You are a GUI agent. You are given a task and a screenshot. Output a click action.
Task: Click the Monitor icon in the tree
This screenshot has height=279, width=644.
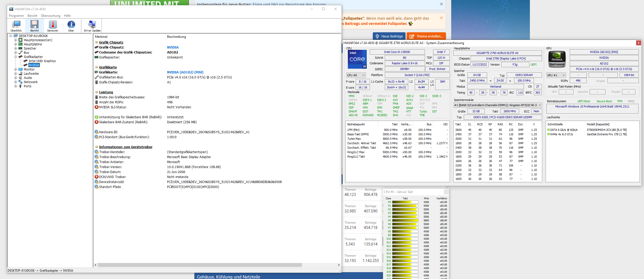[x=20, y=69]
